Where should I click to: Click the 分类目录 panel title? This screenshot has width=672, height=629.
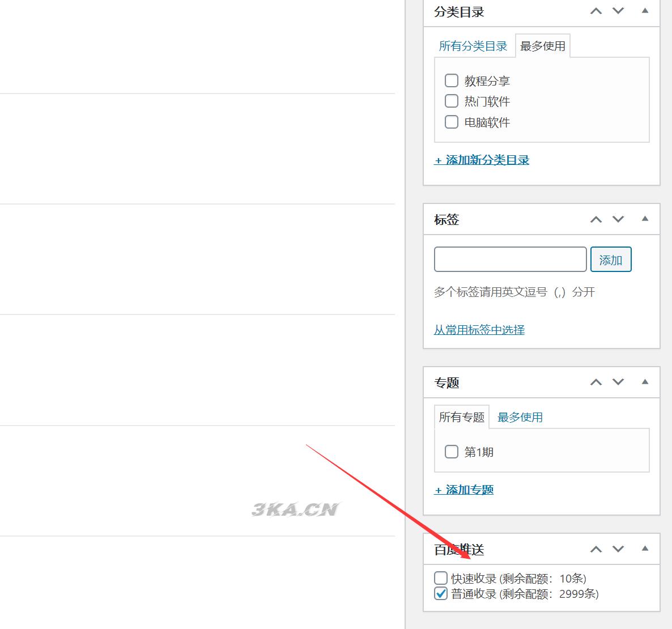coord(459,12)
